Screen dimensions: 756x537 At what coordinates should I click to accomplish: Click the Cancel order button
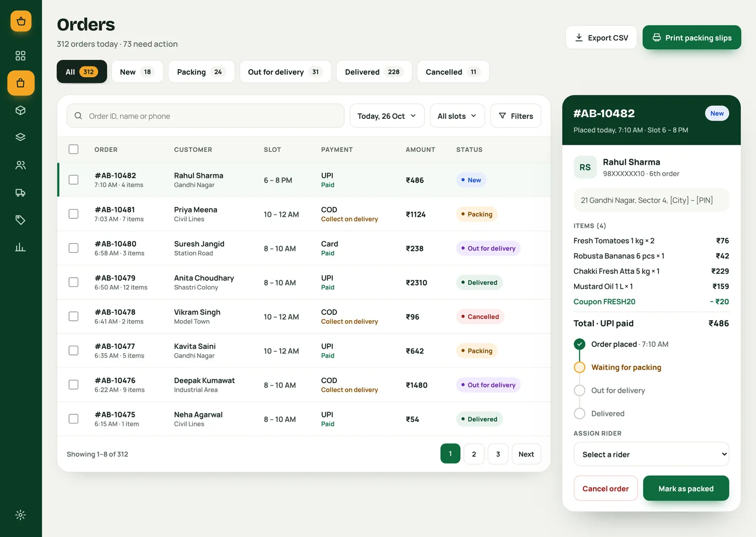(x=605, y=488)
